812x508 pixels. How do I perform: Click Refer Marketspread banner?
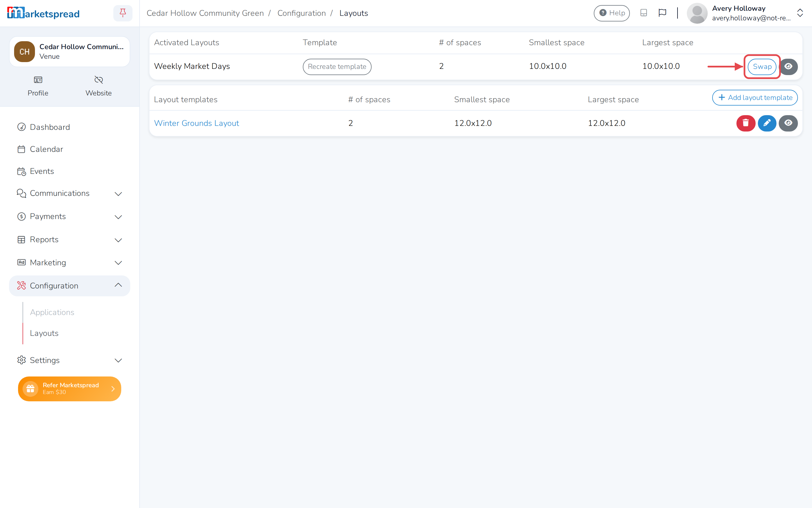coord(69,389)
